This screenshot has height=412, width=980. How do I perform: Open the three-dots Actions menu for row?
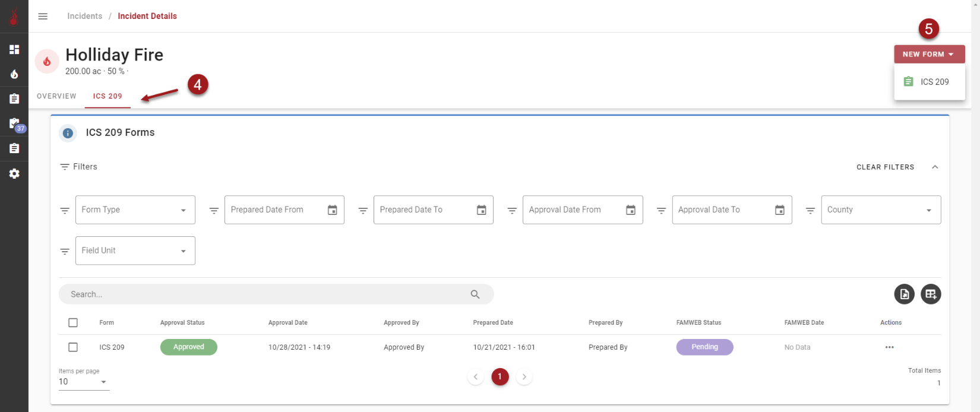[x=889, y=347]
